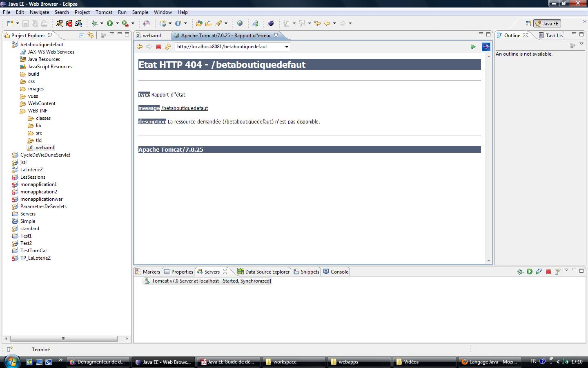Image resolution: width=588 pixels, height=368 pixels.
Task: Click Back navigation arrow in main toolbar
Action: (327, 23)
